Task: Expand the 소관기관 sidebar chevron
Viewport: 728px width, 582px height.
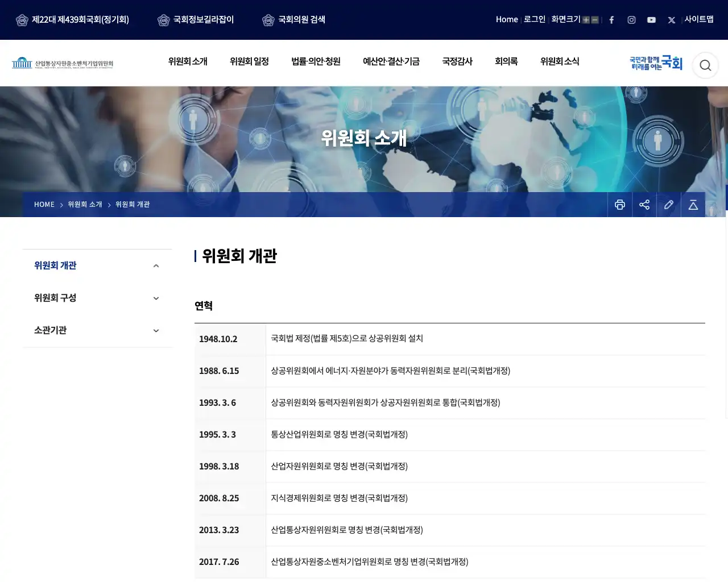Action: click(x=156, y=331)
